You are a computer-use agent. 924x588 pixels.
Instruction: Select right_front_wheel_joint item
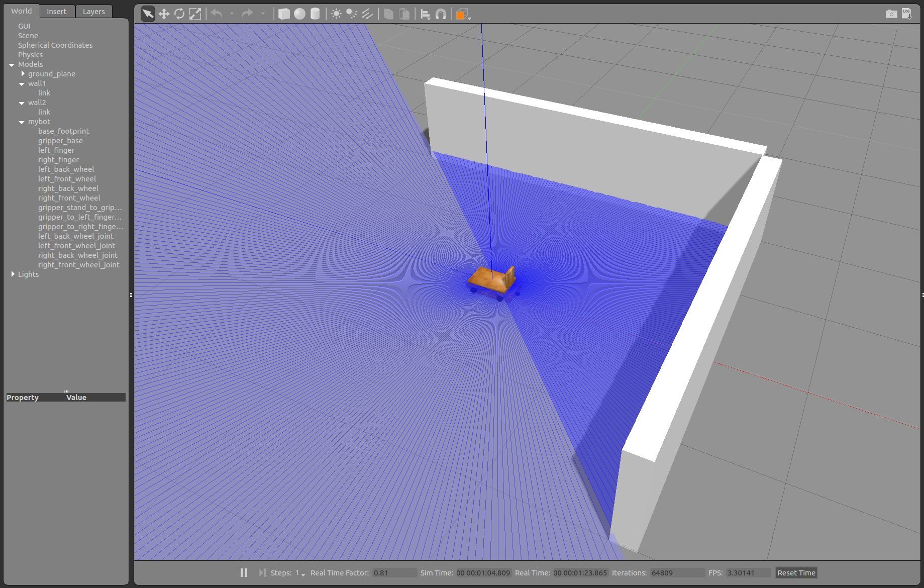79,265
